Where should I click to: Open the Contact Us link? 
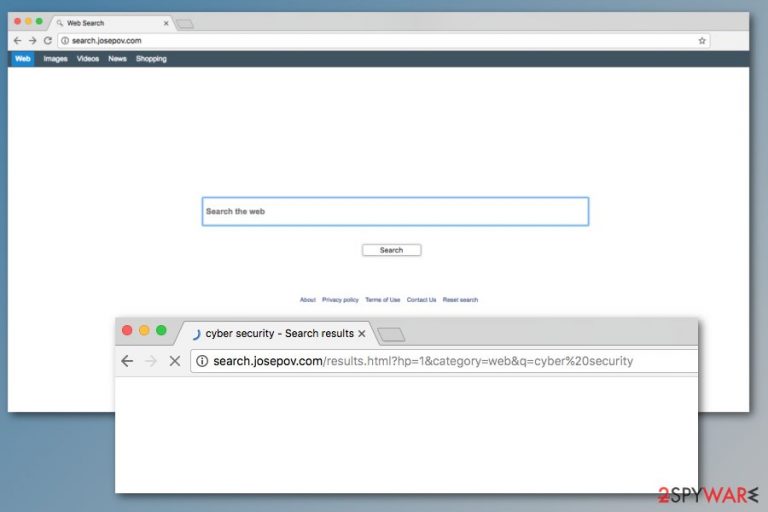pos(421,300)
